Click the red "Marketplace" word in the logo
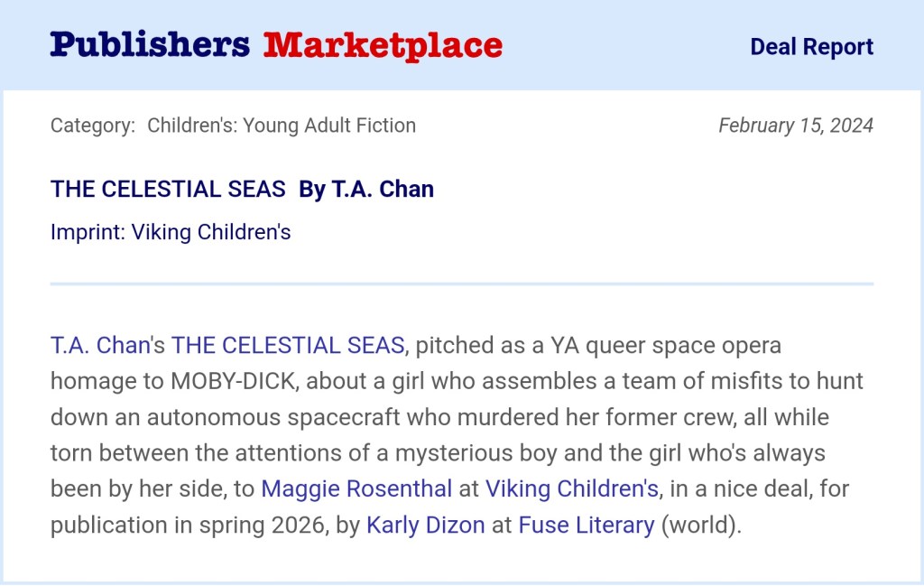This screenshot has width=924, height=586. (x=383, y=44)
